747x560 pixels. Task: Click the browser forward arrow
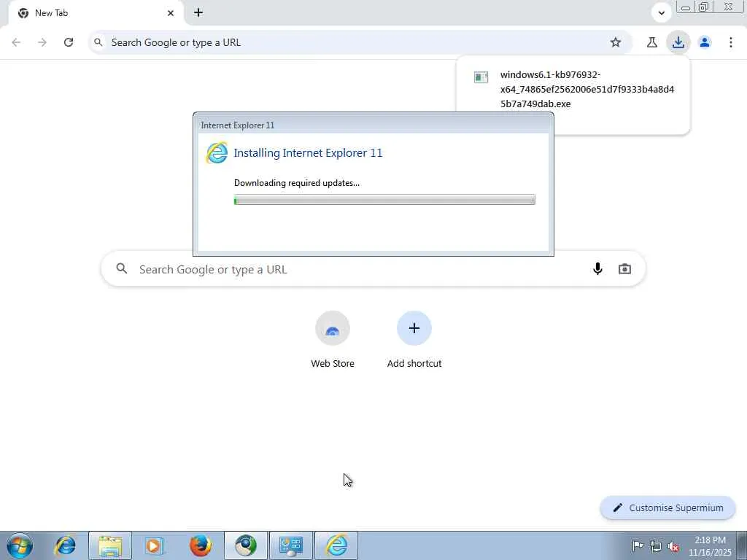(x=42, y=42)
